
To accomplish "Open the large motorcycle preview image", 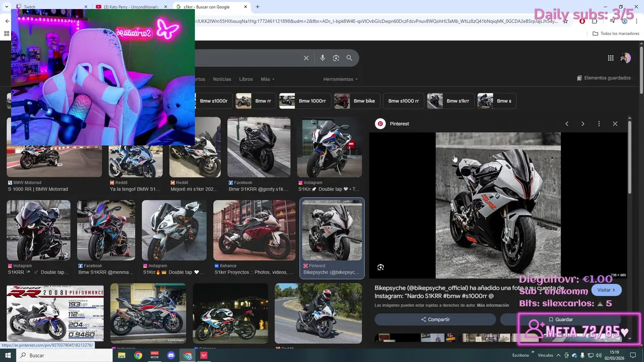I will [498, 205].
